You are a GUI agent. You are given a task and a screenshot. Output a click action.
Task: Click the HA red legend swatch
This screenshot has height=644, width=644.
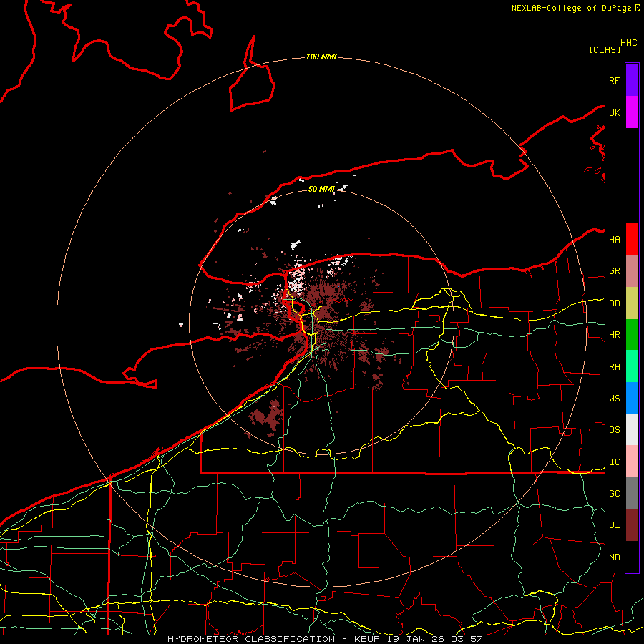pyautogui.click(x=632, y=239)
